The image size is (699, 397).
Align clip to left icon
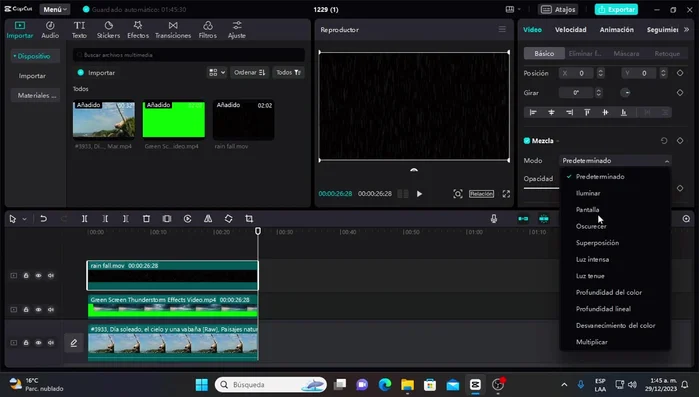pyautogui.click(x=533, y=112)
